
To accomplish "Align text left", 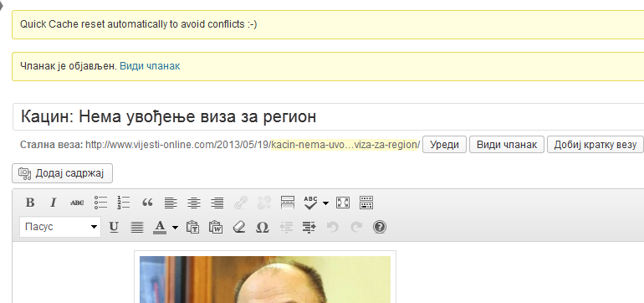I will (171, 203).
